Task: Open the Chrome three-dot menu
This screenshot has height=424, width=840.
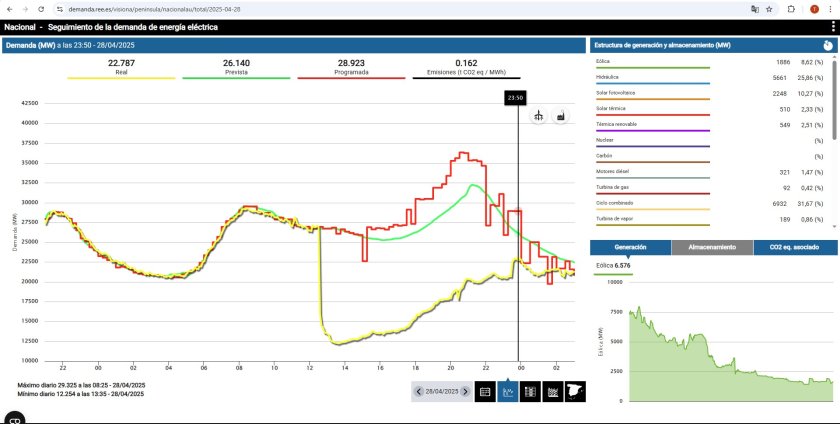Action: [x=830, y=9]
